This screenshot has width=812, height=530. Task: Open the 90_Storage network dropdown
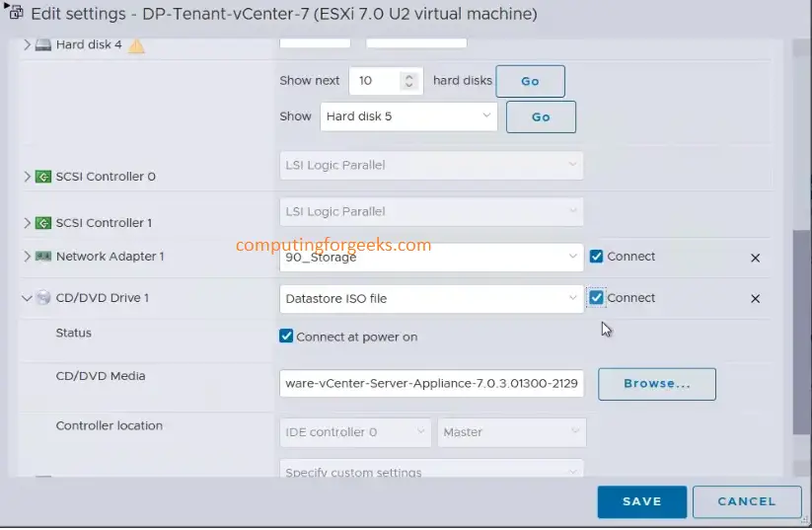tap(431, 258)
